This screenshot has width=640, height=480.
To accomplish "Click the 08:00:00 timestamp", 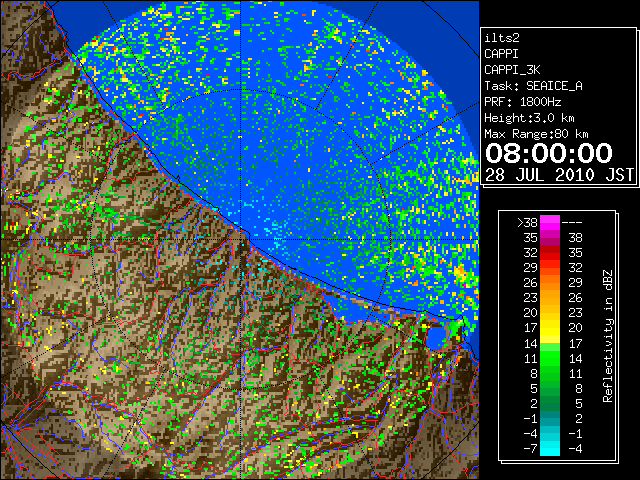I will [x=549, y=153].
